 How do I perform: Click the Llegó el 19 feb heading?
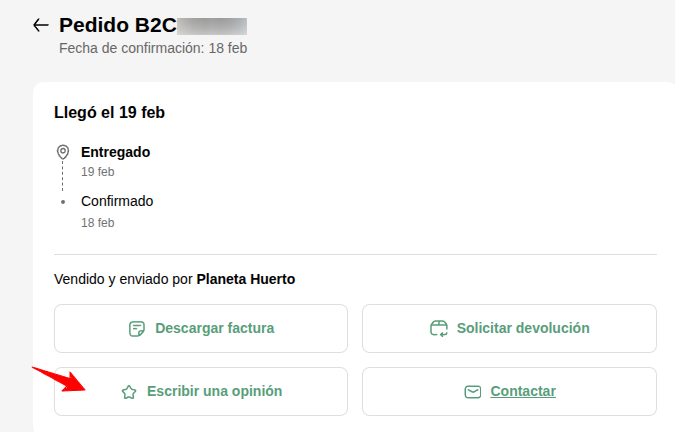(x=109, y=112)
